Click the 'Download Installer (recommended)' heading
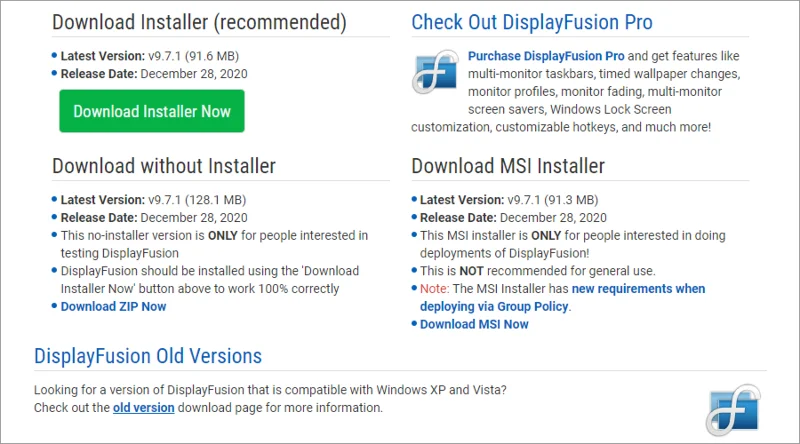The image size is (800, 444). coord(199,22)
